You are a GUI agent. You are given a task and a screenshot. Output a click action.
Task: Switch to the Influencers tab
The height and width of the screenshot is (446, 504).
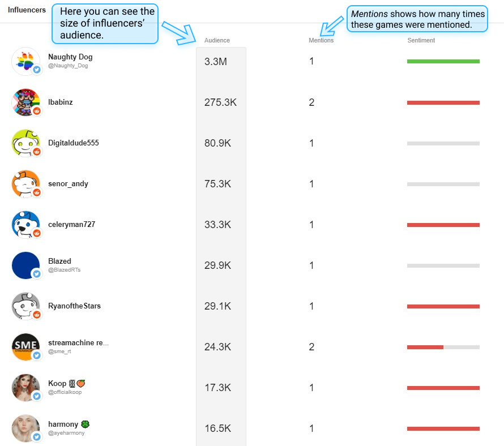pos(26,10)
